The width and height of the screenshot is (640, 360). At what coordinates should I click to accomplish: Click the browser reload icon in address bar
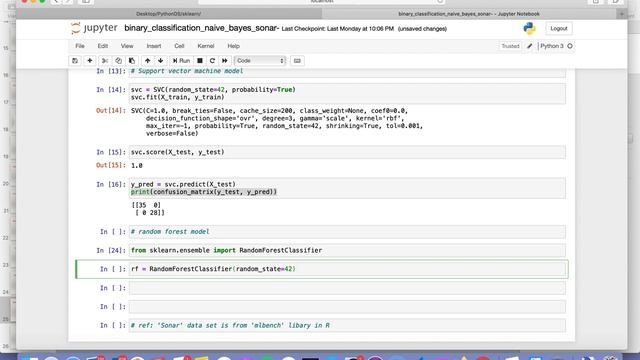(440, 2)
